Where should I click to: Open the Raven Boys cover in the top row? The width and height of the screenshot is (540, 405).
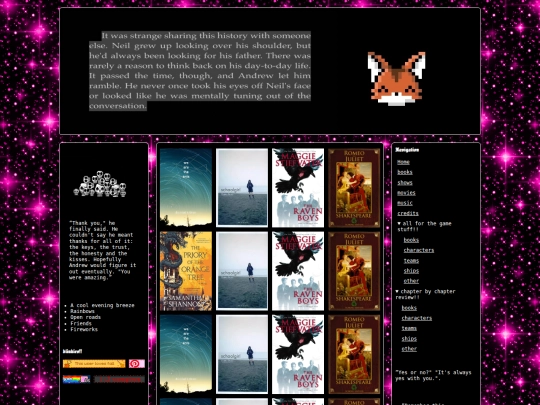click(298, 188)
